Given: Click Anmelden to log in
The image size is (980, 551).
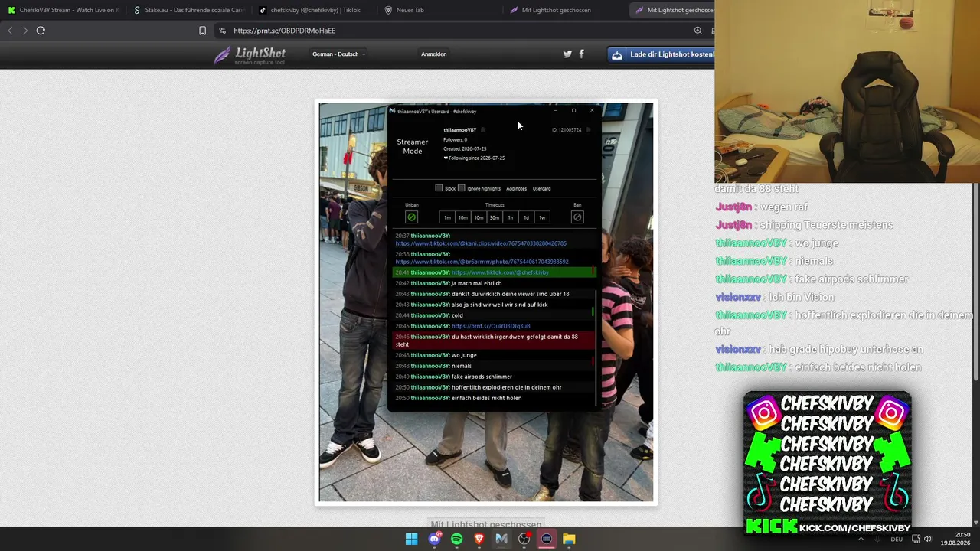Looking at the screenshot, I should 433,54.
